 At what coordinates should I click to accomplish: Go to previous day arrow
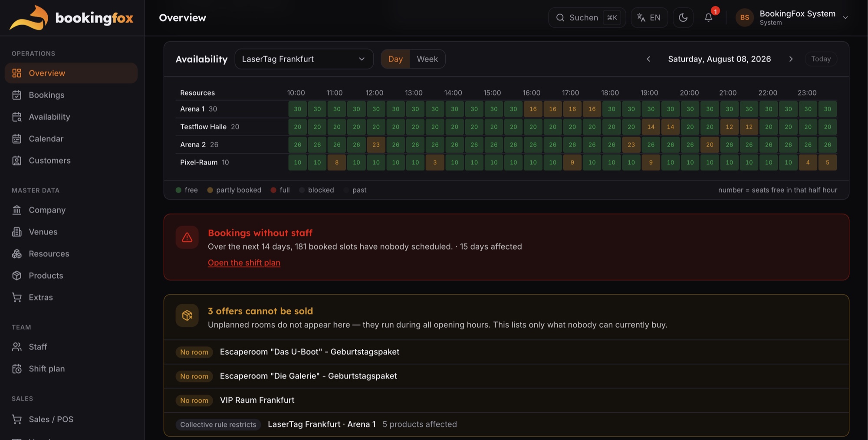[x=648, y=59]
